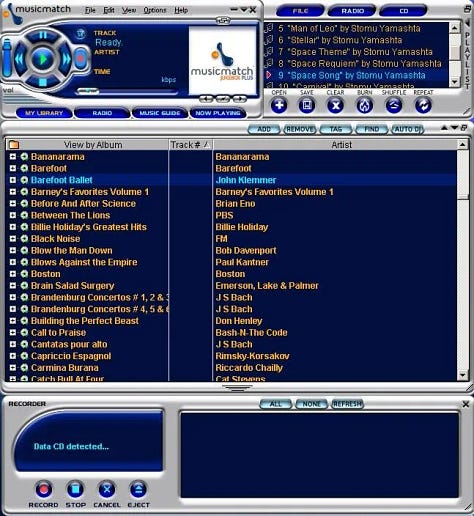Click the track seek slider below the display

coord(127,91)
